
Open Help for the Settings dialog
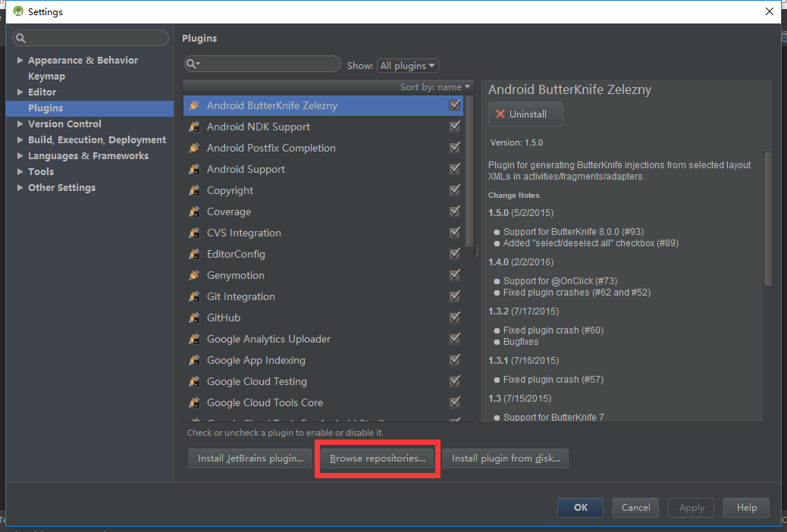click(x=747, y=508)
